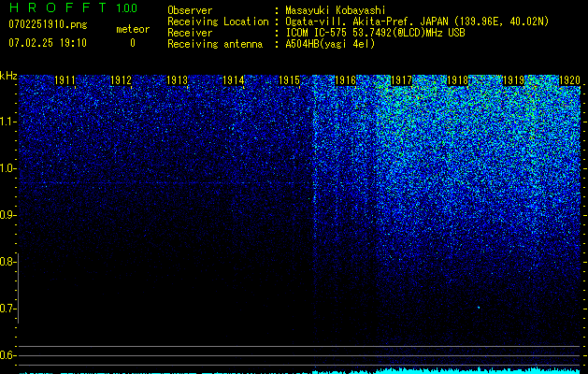Click the 1.1 kHz axis label
This screenshot has height=374, width=588.
click(x=7, y=122)
